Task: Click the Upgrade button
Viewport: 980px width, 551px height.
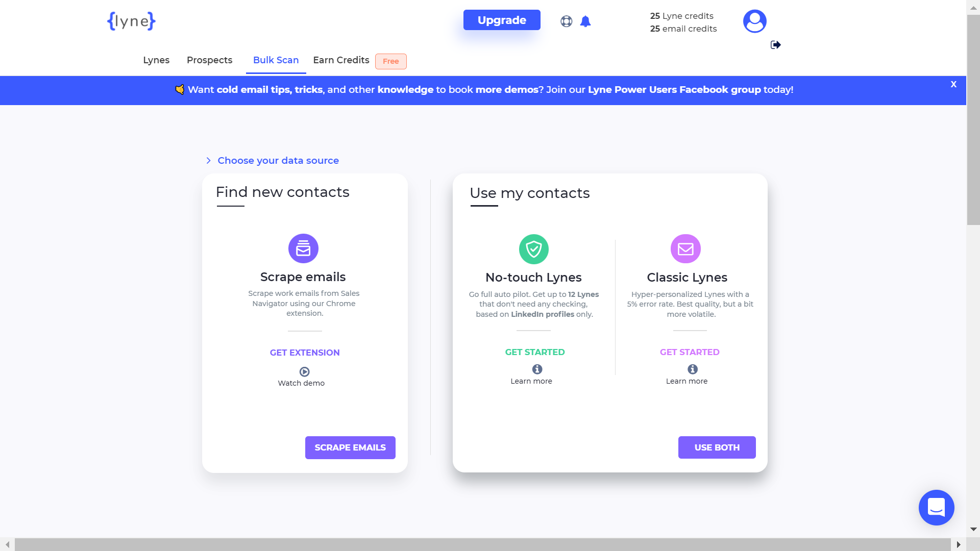Action: [501, 21]
